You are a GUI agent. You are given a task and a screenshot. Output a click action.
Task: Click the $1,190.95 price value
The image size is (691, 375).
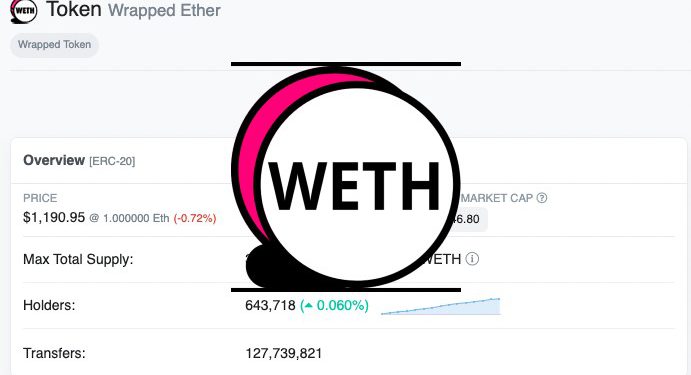click(54, 218)
